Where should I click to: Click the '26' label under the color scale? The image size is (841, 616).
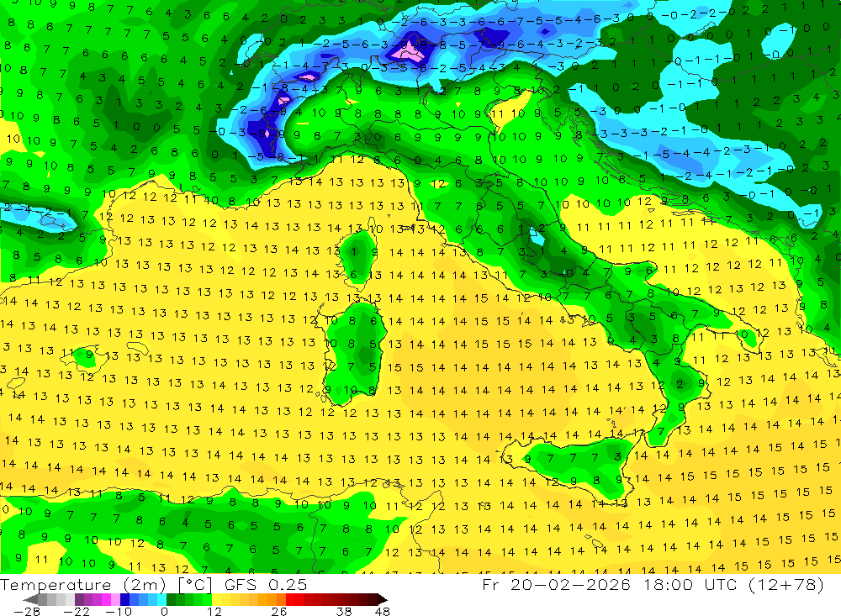[x=278, y=611]
